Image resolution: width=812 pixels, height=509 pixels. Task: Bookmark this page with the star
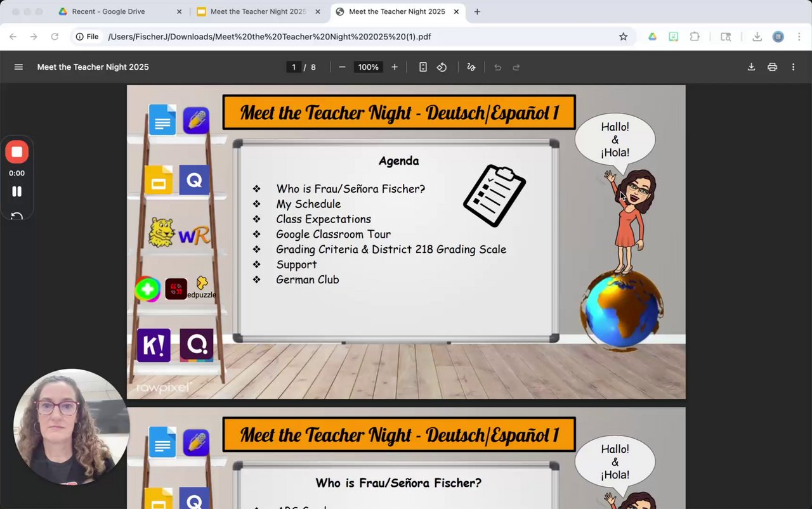(x=623, y=37)
